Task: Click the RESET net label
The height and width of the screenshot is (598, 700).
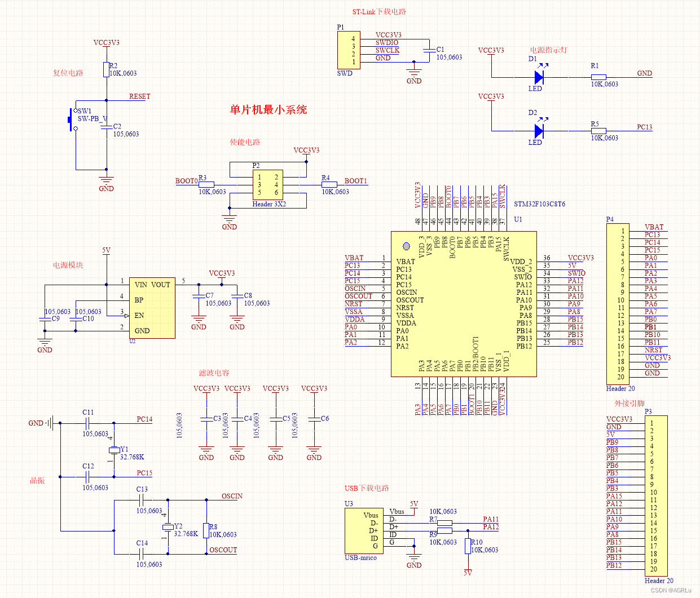Action: click(x=139, y=96)
